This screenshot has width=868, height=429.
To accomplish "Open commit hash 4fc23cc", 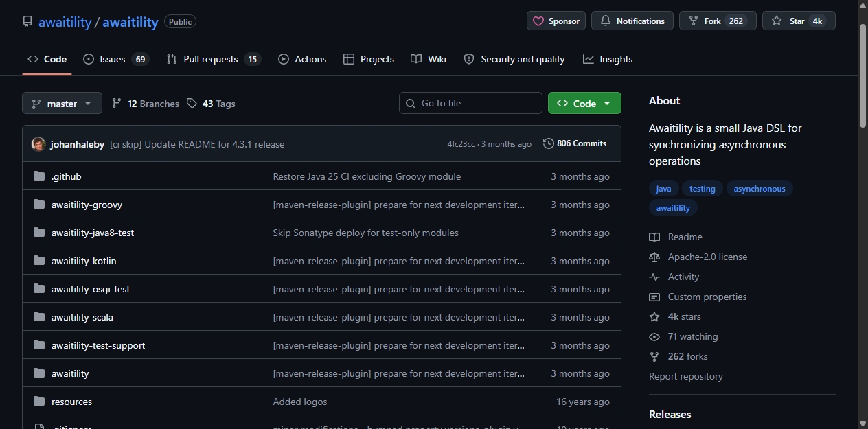I will click(x=461, y=144).
